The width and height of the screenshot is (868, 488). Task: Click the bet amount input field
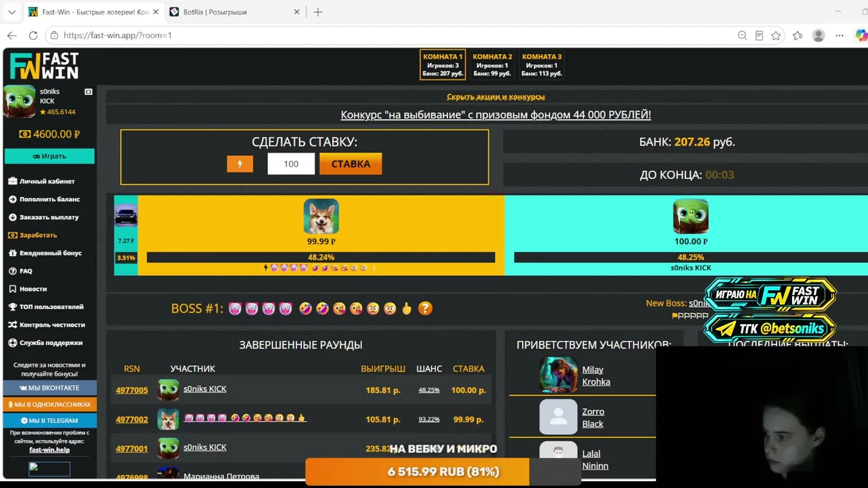pos(291,164)
